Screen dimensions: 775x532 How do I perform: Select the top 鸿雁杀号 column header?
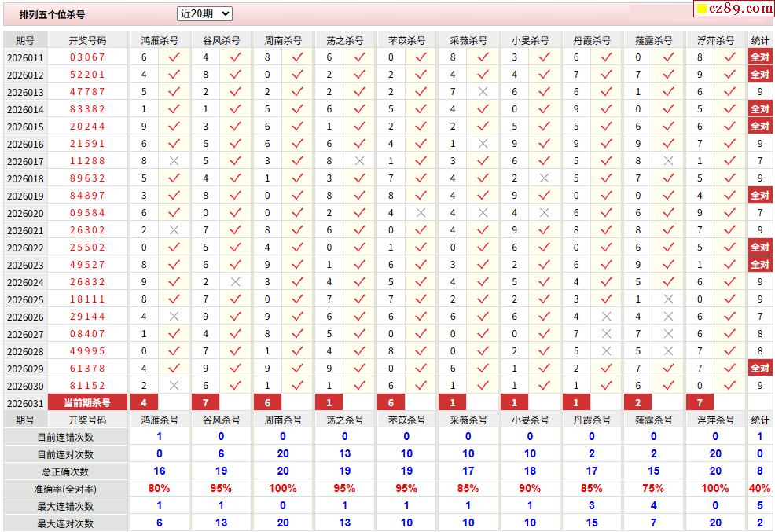click(160, 40)
